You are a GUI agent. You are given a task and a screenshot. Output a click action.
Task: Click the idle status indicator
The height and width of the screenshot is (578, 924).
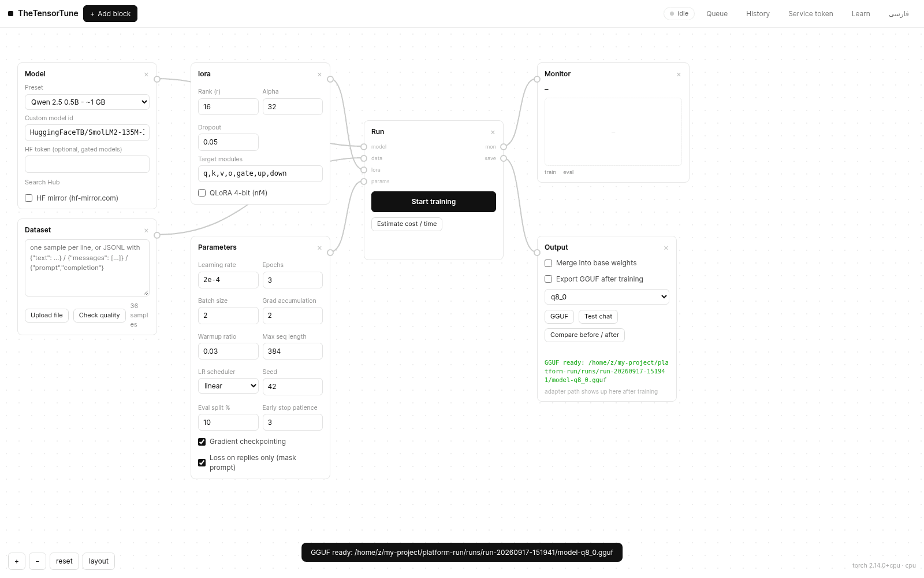point(679,14)
